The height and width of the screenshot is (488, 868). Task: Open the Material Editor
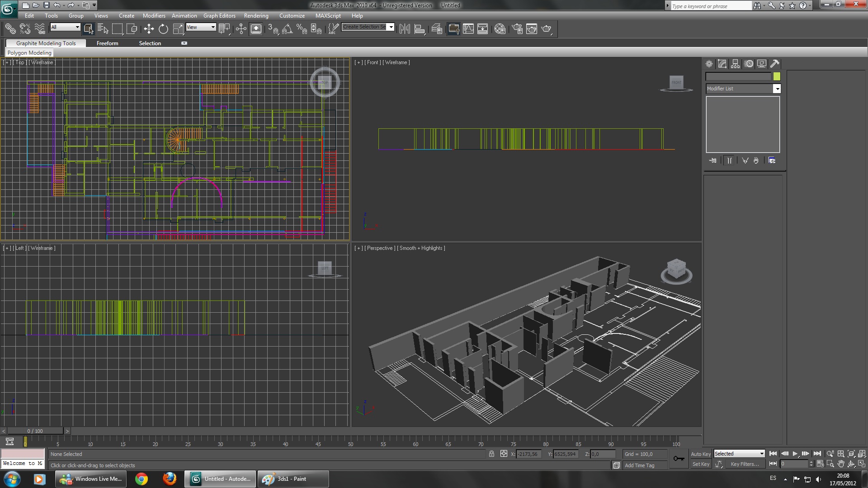pyautogui.click(x=500, y=29)
